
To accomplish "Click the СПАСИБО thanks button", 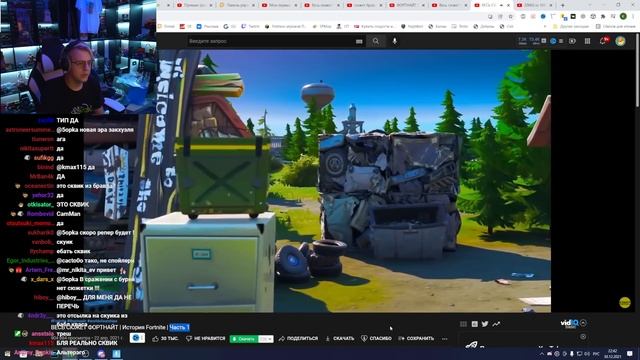I will [x=376, y=338].
